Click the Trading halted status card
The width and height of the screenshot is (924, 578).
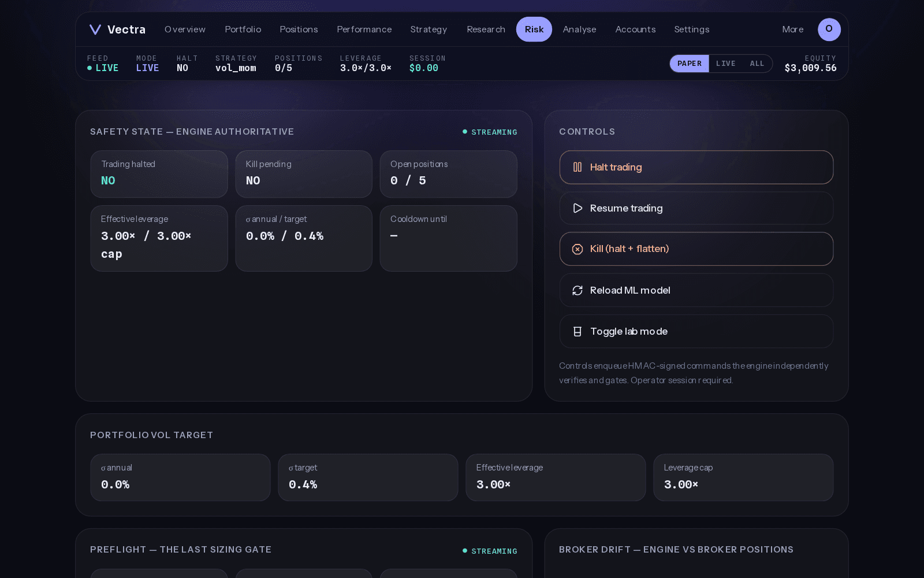159,174
